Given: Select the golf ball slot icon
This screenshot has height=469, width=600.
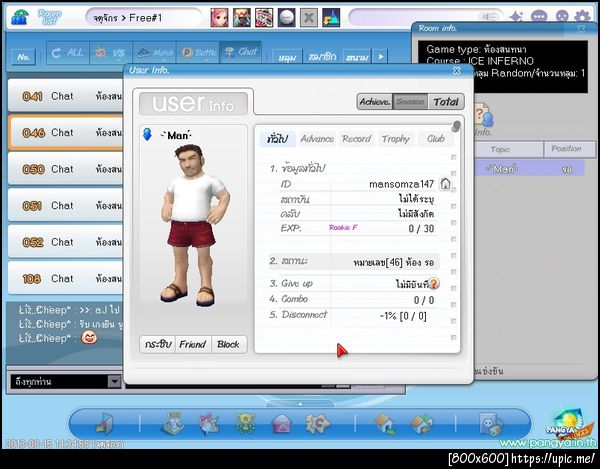Looking at the screenshot, I should [286, 17].
